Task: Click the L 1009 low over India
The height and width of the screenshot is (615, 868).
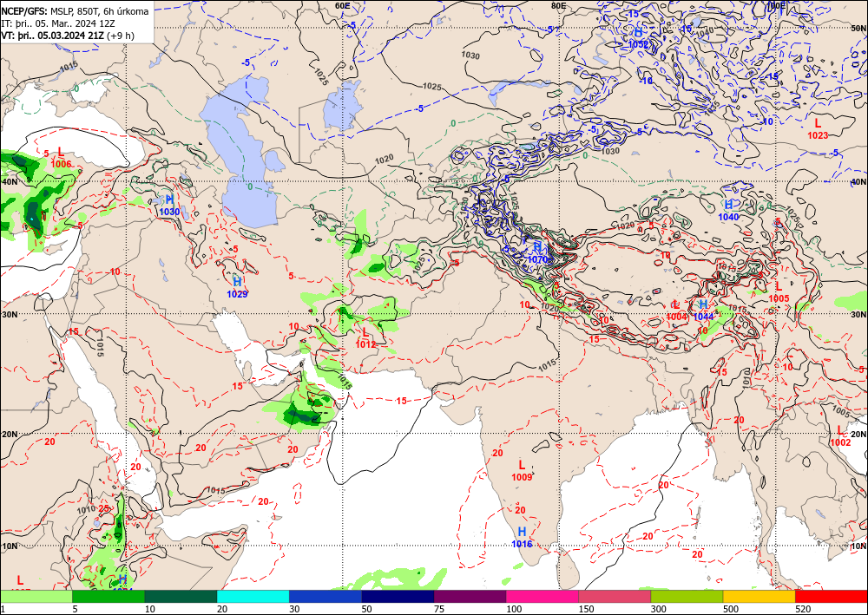Action: [x=522, y=471]
